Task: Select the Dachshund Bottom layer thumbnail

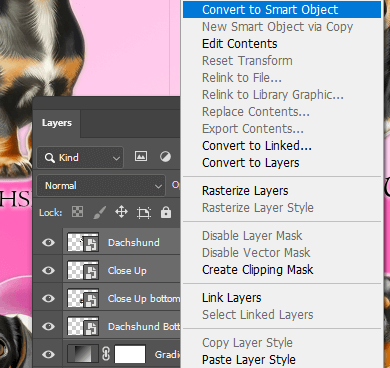Action: (x=83, y=326)
